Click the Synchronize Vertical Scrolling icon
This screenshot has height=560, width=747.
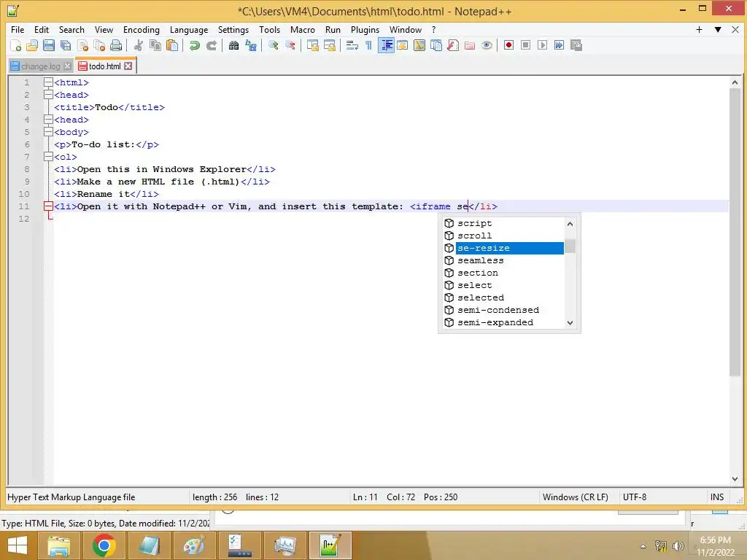[x=312, y=46]
